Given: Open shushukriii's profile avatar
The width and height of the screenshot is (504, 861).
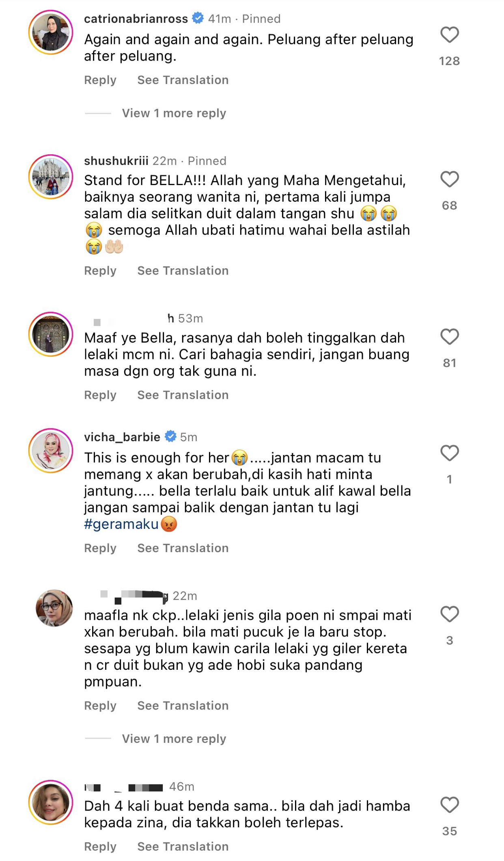Looking at the screenshot, I should 51,177.
